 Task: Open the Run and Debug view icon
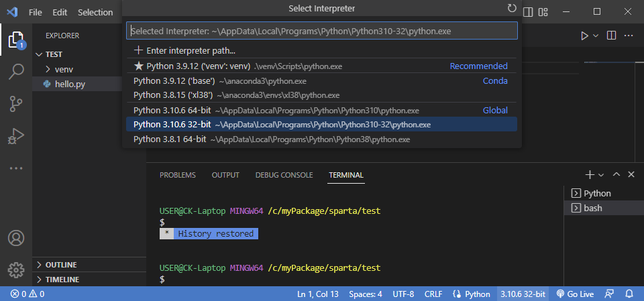tap(16, 136)
